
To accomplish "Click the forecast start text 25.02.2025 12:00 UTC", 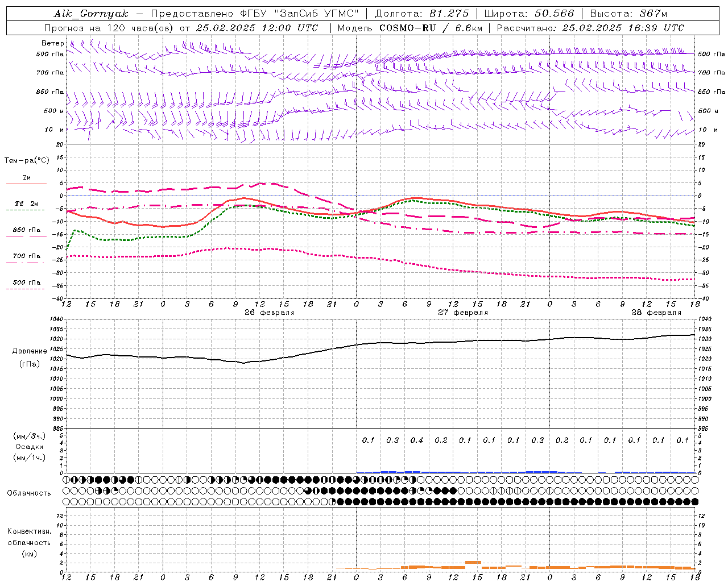I will tap(257, 28).
